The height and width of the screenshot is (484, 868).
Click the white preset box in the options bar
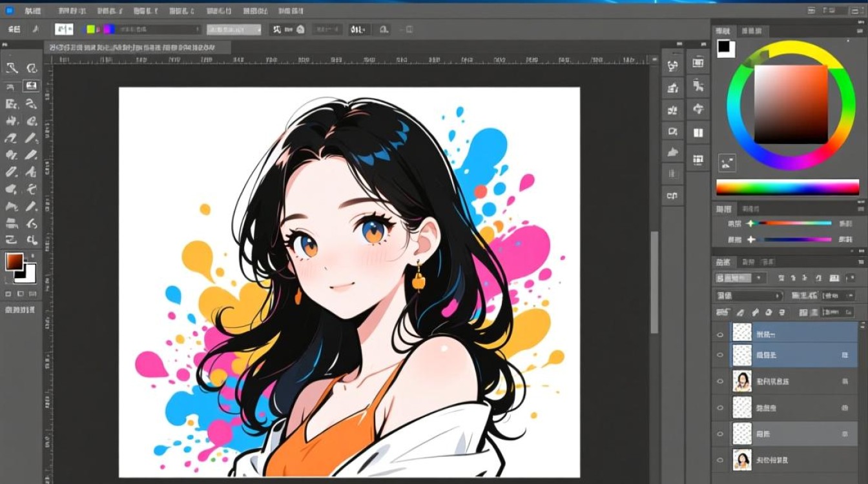[x=64, y=29]
